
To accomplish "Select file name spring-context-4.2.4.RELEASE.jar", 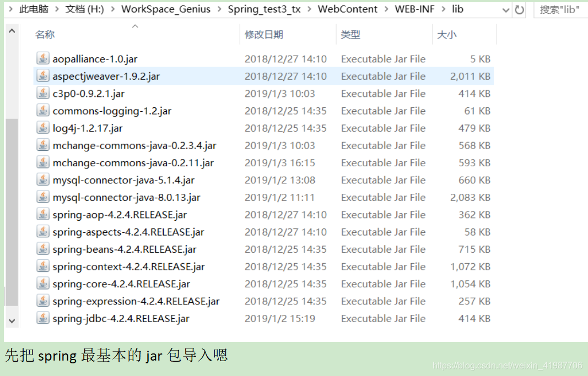I will pyautogui.click(x=128, y=266).
